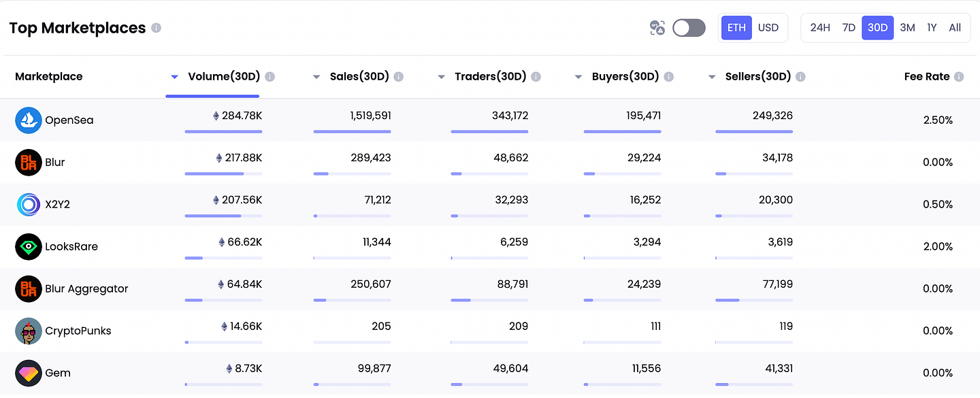The width and height of the screenshot is (980, 398).
Task: Sort by Volume(30D) arrow
Action: pyautogui.click(x=175, y=77)
